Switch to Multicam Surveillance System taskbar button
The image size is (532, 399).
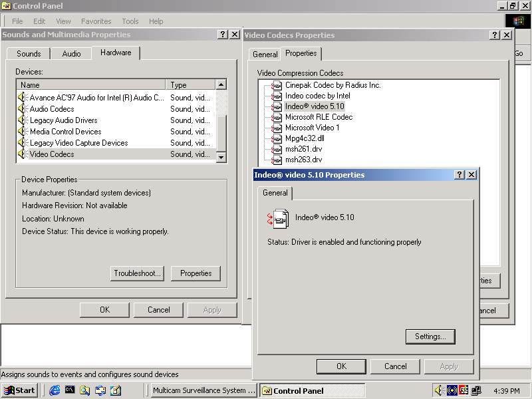point(203,390)
